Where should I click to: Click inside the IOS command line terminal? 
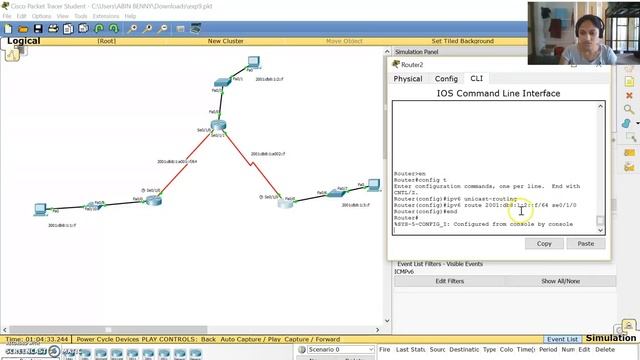point(495,167)
